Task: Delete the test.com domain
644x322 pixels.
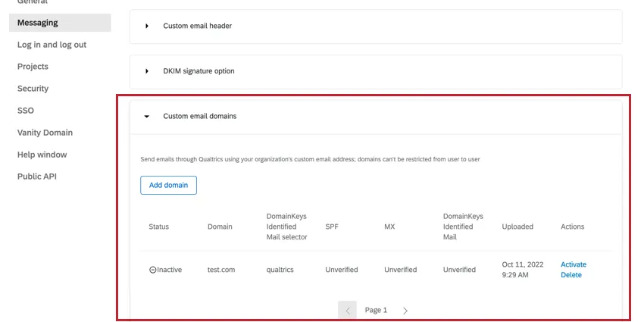Action: pos(571,275)
